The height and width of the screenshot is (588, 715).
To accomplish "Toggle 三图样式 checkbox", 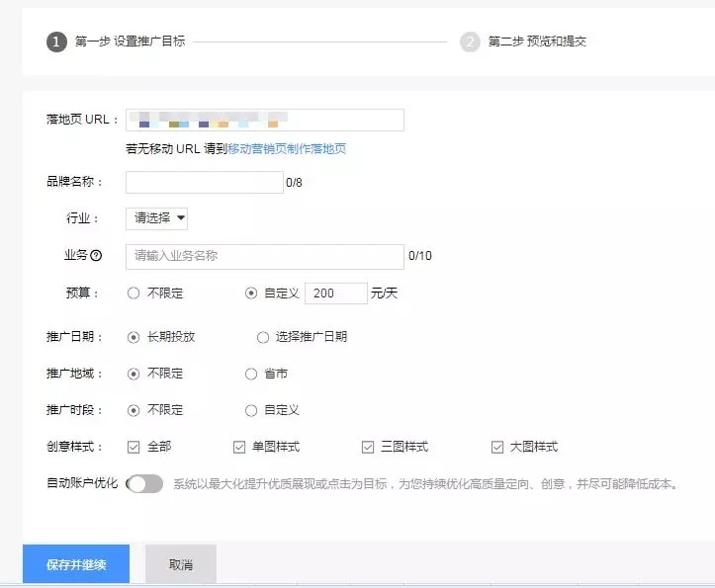I will pos(368,447).
